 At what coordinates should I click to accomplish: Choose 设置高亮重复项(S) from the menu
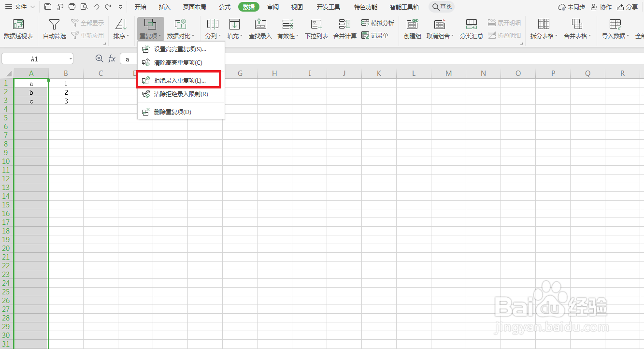click(181, 49)
